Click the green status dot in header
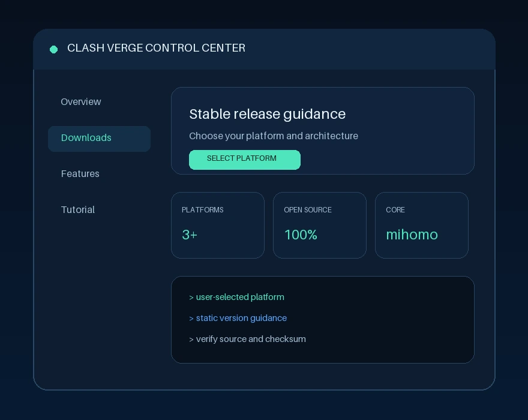528x420 pixels. click(53, 50)
